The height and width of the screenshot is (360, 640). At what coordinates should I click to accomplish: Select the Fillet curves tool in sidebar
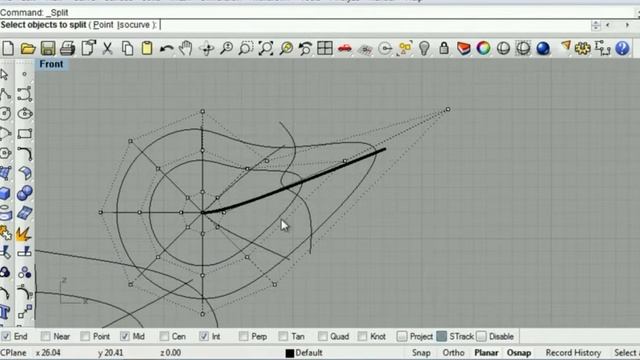(x=24, y=153)
